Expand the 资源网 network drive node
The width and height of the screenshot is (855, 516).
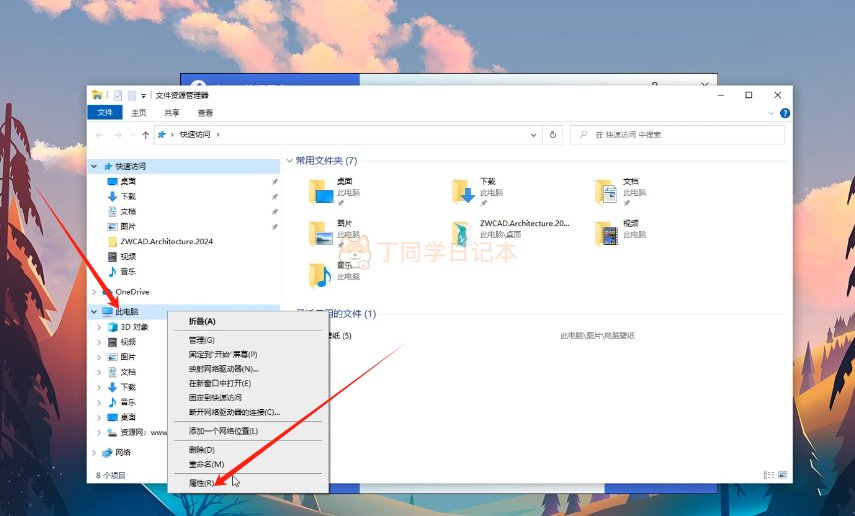click(x=99, y=433)
